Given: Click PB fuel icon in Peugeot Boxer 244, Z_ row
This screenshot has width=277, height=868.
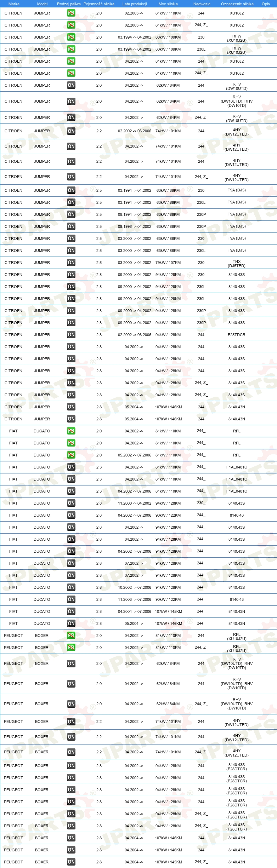Looking at the screenshot, I should (x=71, y=648).
